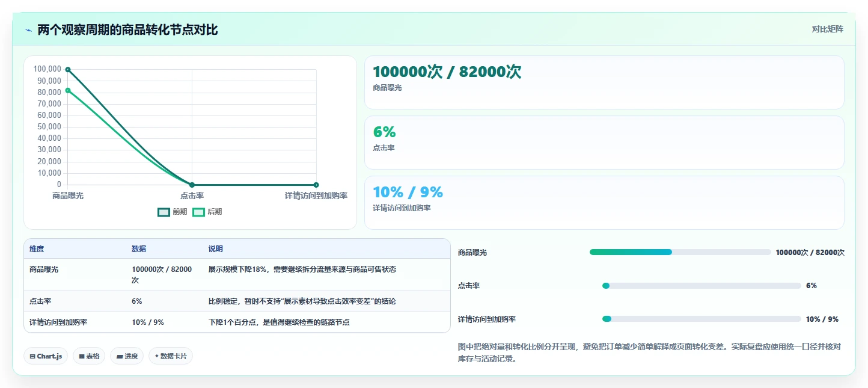
Task: Click the 点击率 x-axis label
Action: [x=192, y=196]
